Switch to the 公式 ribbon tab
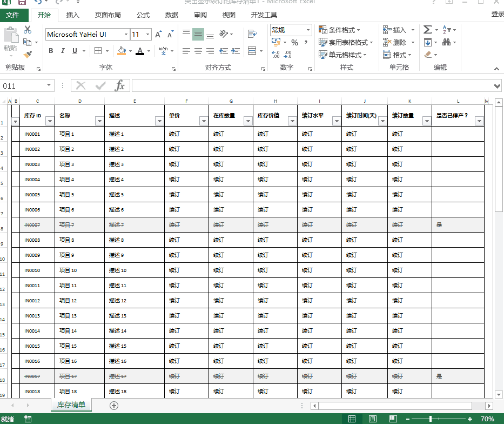 click(143, 15)
